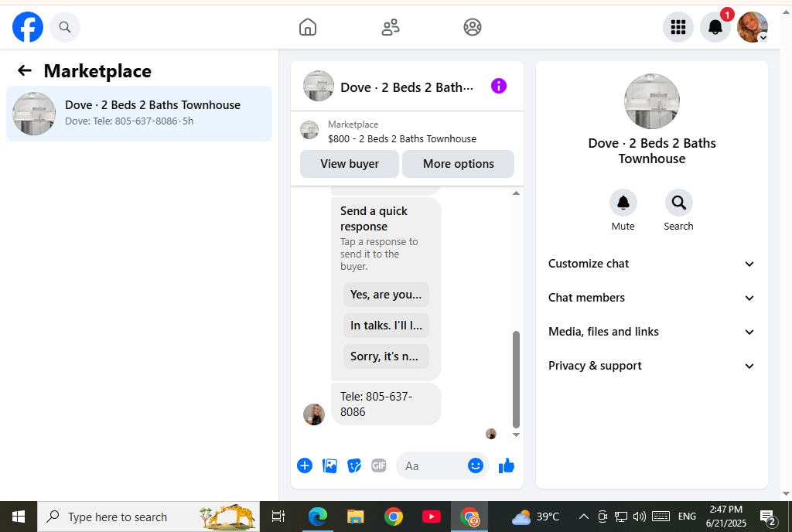
Task: Attach a photo file icon
Action: point(329,465)
